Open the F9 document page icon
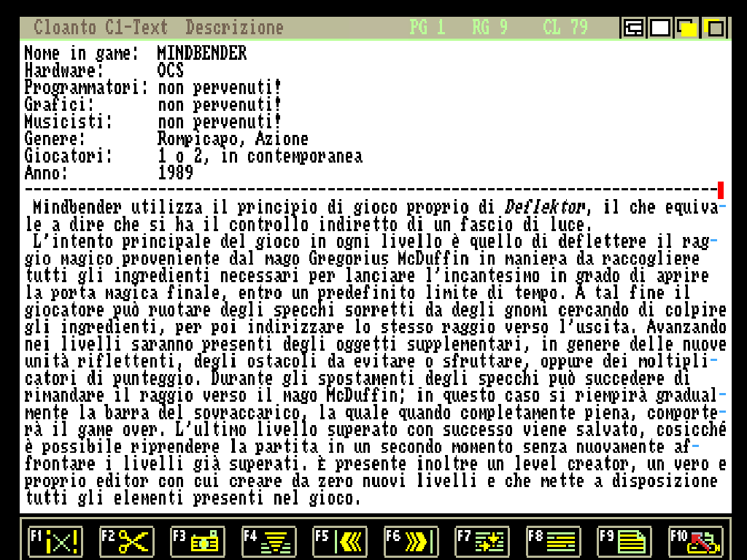 point(624,542)
